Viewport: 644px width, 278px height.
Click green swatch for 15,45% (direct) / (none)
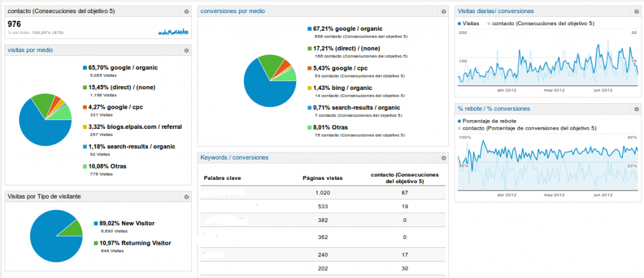tap(85, 87)
